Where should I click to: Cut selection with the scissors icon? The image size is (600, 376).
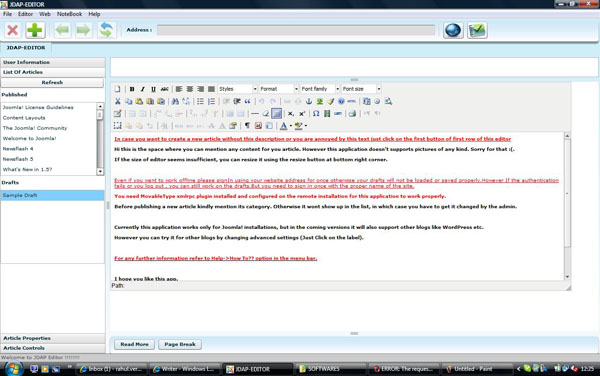pyautogui.click(x=117, y=101)
